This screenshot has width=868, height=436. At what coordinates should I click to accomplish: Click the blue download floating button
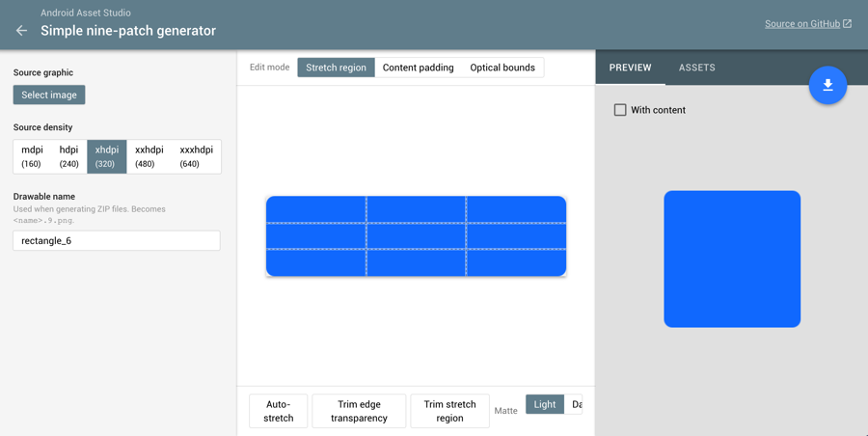click(827, 85)
